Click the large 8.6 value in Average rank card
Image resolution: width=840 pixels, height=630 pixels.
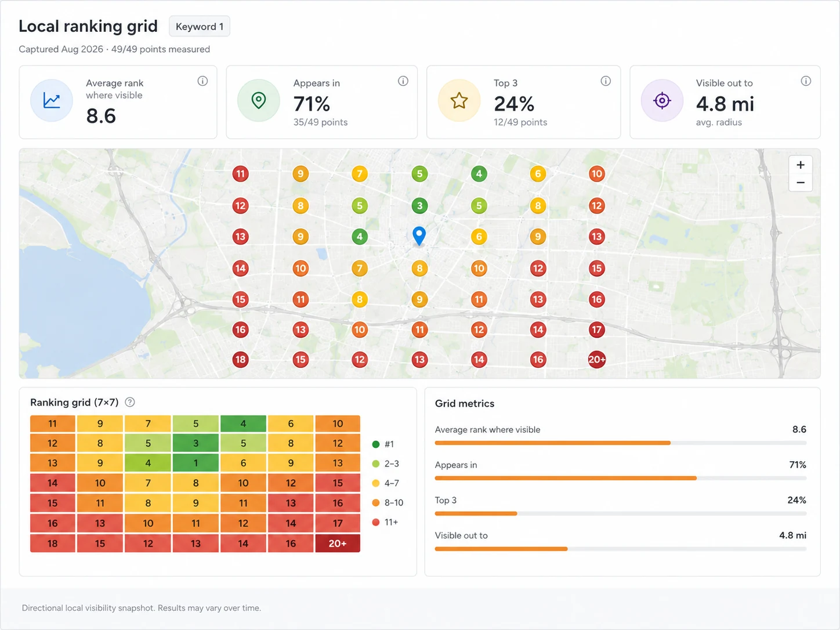(101, 116)
